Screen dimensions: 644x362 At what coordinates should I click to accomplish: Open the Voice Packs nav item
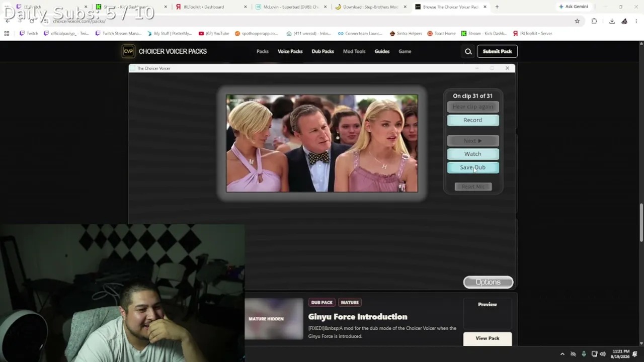(290, 51)
